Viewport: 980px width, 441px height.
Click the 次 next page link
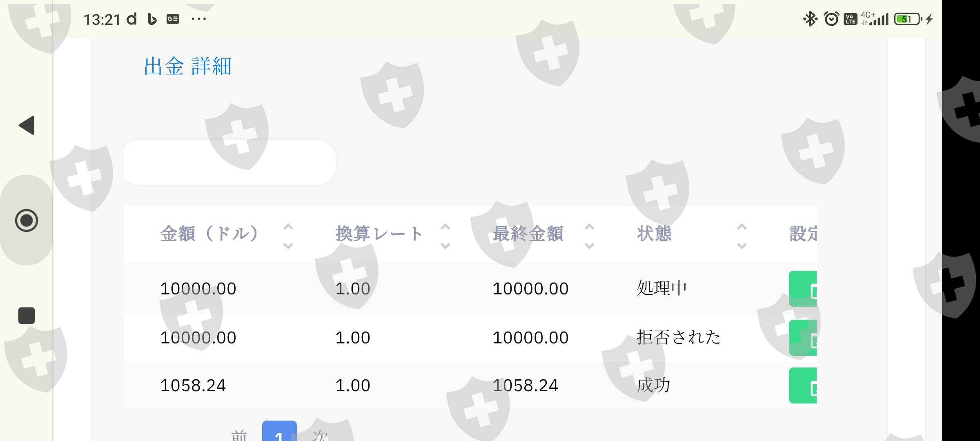[x=320, y=435]
